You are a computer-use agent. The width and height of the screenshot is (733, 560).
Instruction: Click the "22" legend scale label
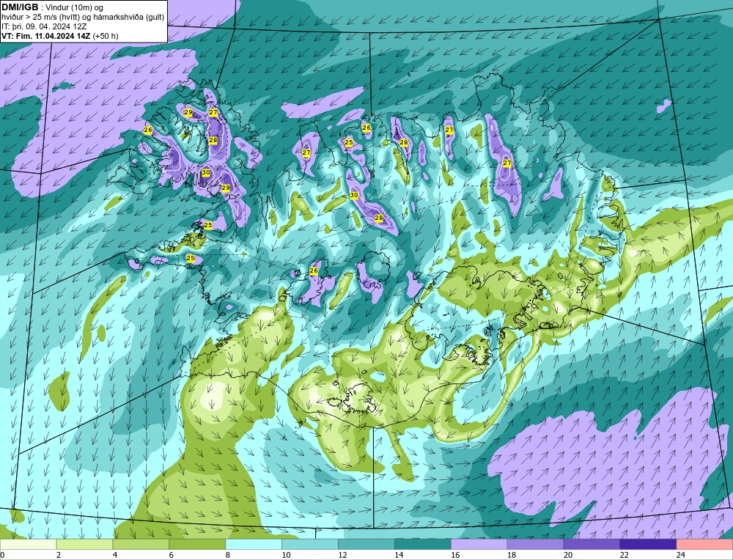(x=624, y=555)
